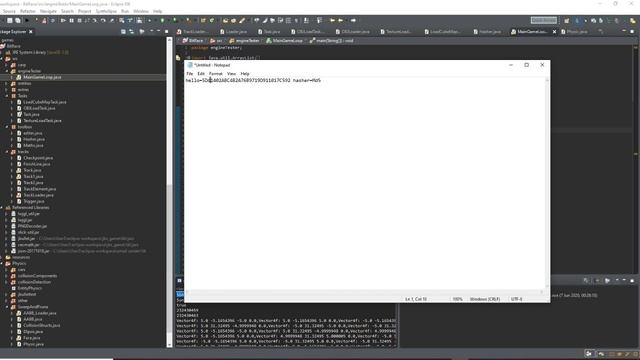Click BitRace in editor breadcrumb

193,41
